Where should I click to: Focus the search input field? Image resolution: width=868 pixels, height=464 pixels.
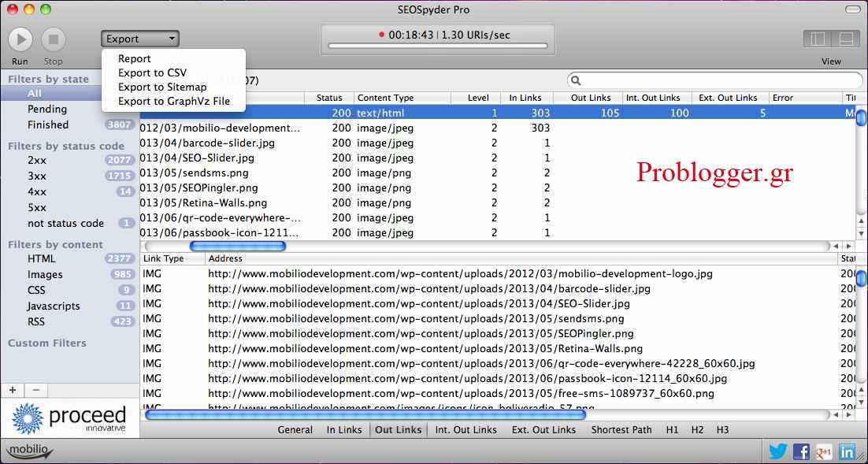tap(714, 81)
